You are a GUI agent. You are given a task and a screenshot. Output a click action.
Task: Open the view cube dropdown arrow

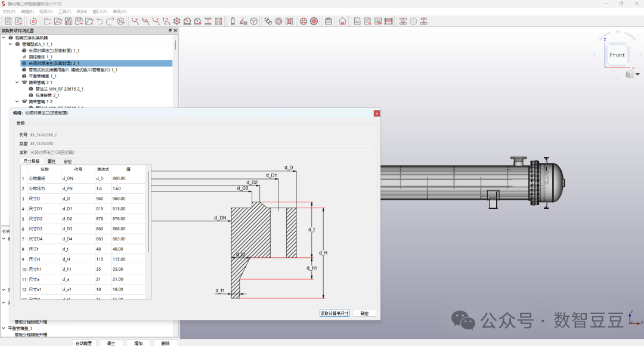tap(638, 75)
